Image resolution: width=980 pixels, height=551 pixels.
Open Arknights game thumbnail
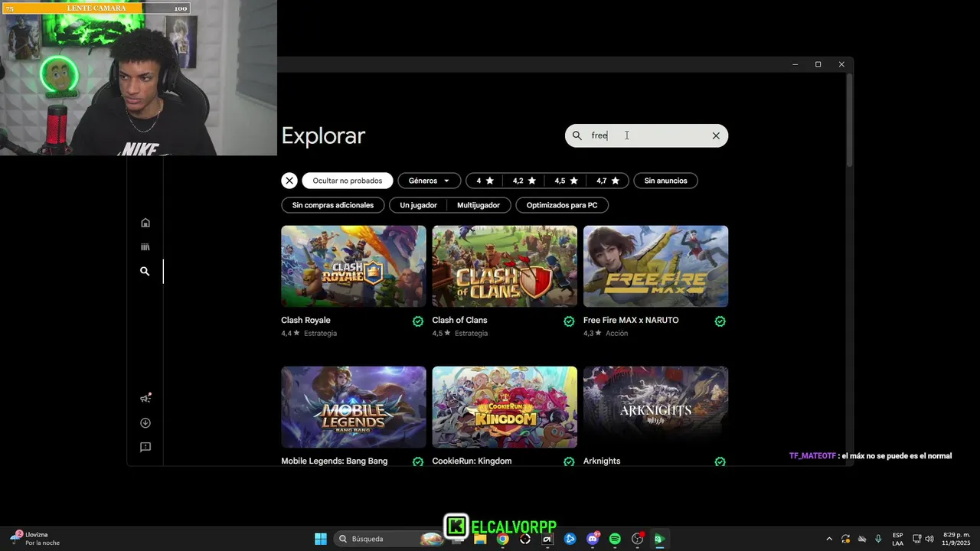(655, 407)
